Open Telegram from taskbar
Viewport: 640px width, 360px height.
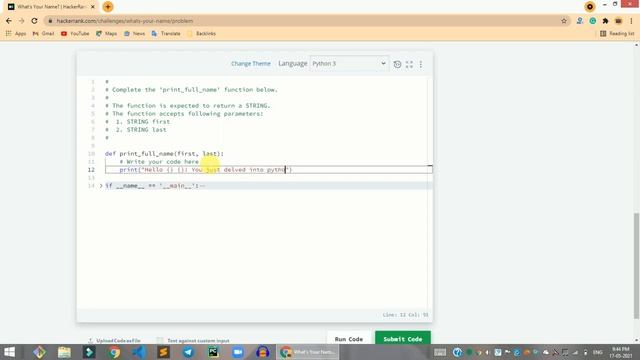tap(188, 352)
